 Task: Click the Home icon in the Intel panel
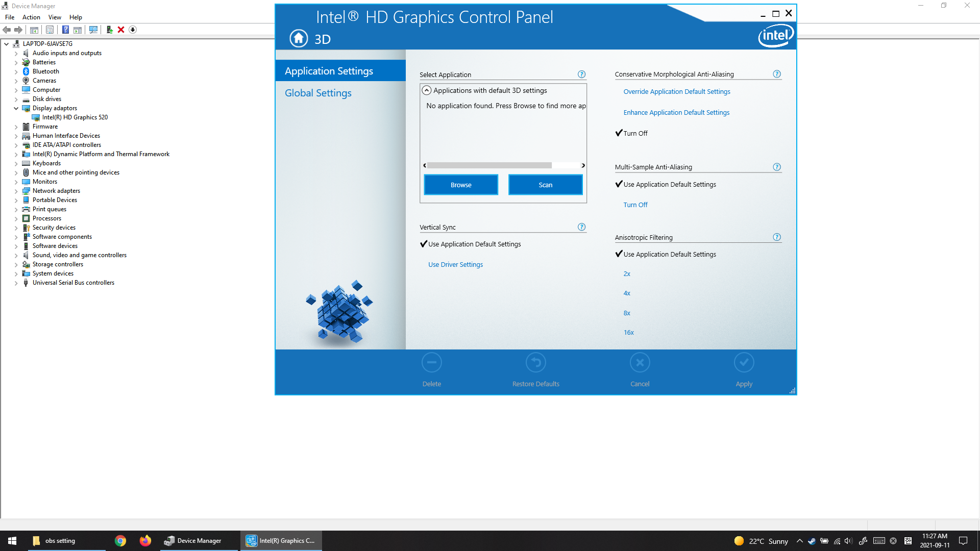[x=299, y=38]
